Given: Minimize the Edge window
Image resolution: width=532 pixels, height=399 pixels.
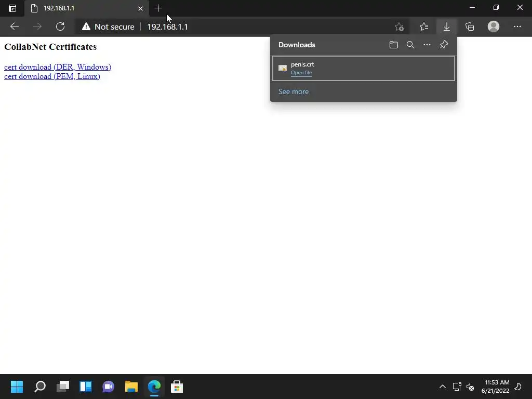Looking at the screenshot, I should click(472, 7).
